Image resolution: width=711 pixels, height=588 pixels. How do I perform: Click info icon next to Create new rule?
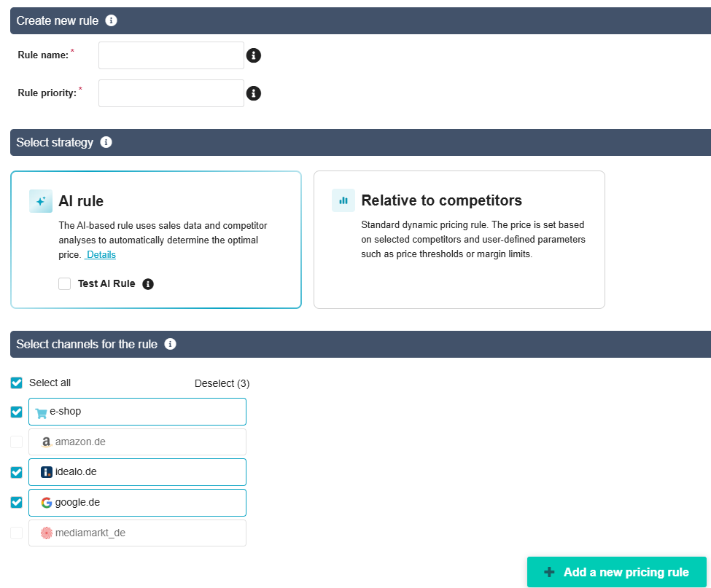[x=111, y=20]
